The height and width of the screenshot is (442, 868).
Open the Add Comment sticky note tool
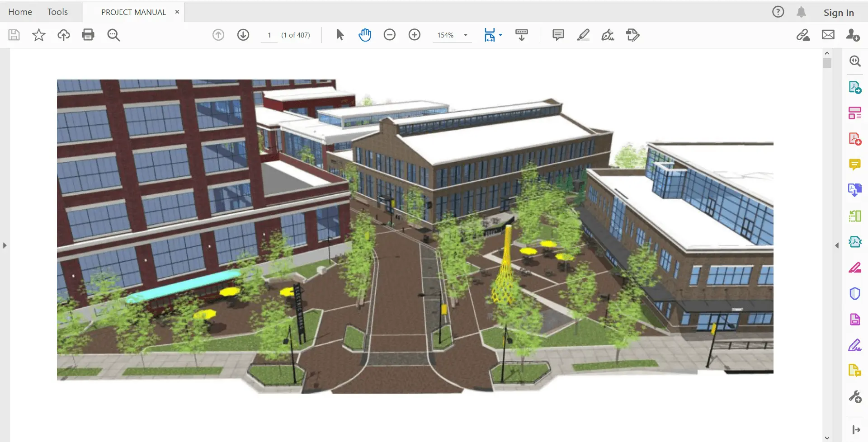[x=558, y=35]
